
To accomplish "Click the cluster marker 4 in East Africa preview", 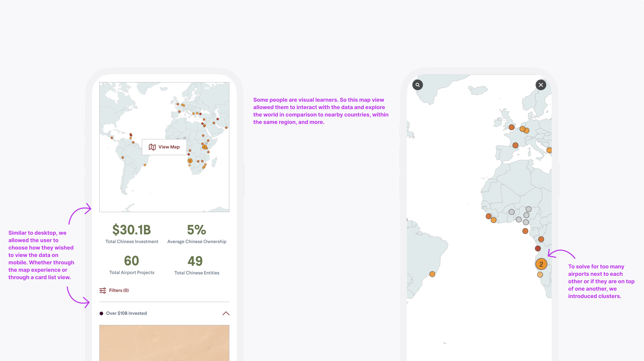I will click(x=204, y=147).
